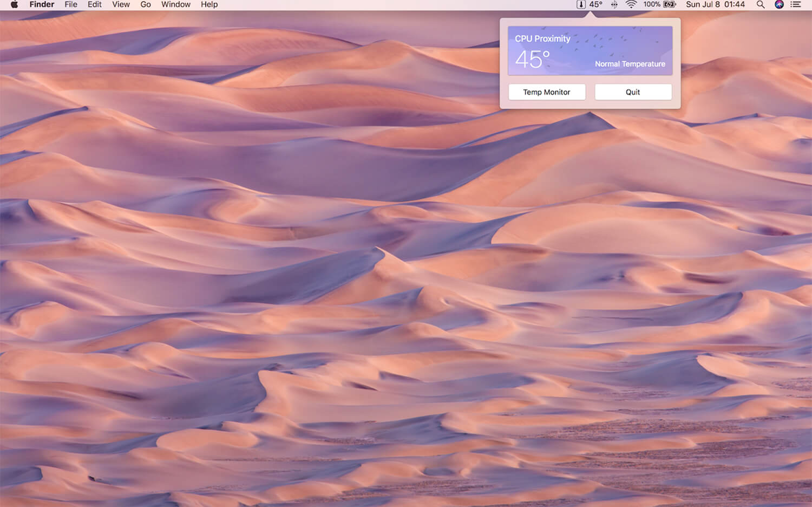Open the Finder application menu
Viewport: 812px width, 507px height.
coord(42,4)
